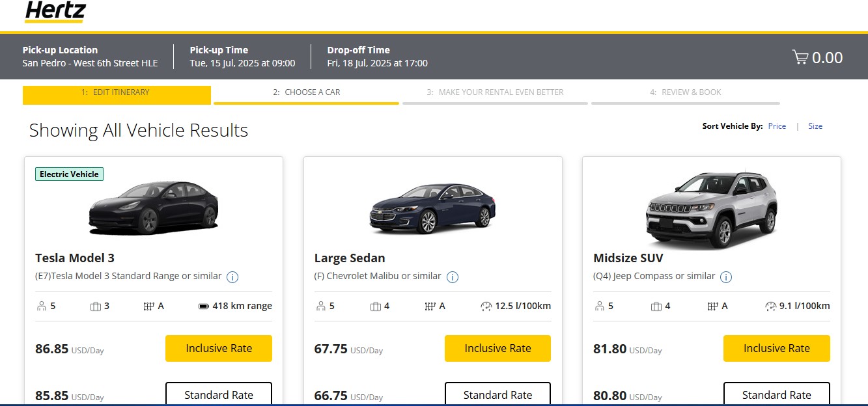Screen dimensions: 868x406
Task: Click the (F) Chevrolet Malibu or similar text
Action: [378, 276]
